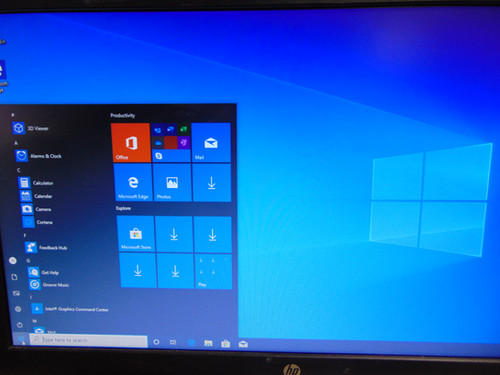The height and width of the screenshot is (375, 500).
Task: Click the Power button in Start rail
Action: click(20, 325)
